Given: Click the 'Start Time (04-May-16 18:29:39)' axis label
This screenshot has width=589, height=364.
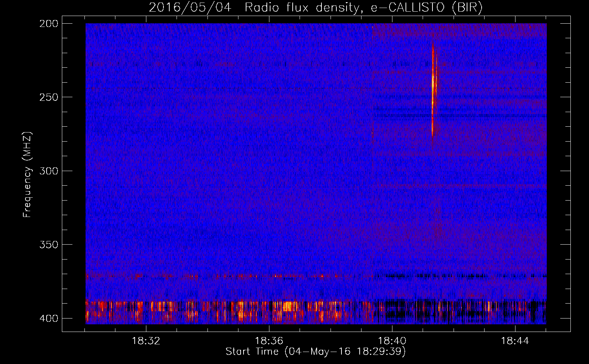Looking at the screenshot, I should click(316, 352).
